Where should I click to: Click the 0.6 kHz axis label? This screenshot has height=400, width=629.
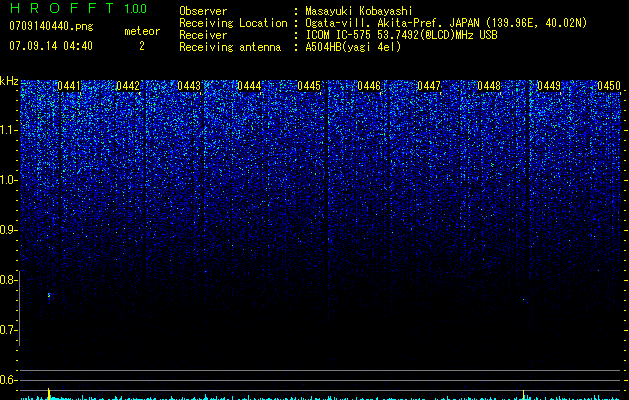pos(7,380)
